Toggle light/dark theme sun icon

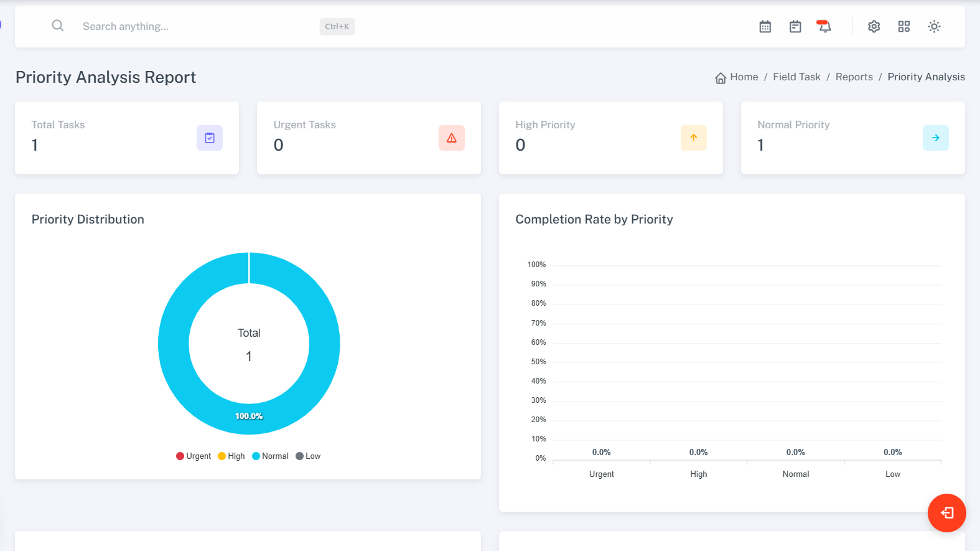pos(933,27)
